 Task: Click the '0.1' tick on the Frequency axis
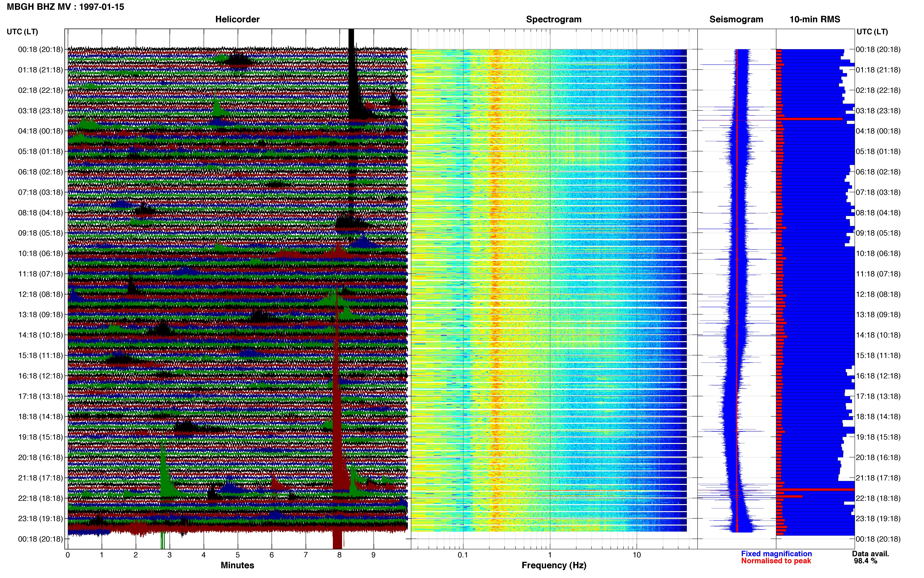pos(463,555)
